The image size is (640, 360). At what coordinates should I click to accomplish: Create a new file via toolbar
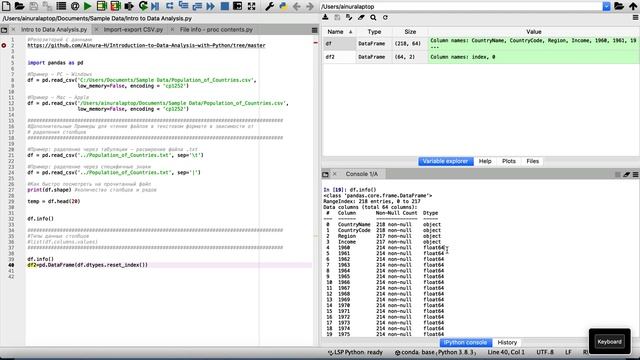point(6,6)
